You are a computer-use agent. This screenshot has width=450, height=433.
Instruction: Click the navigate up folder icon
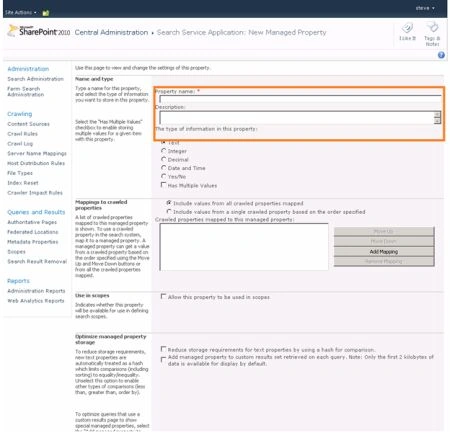click(x=46, y=13)
